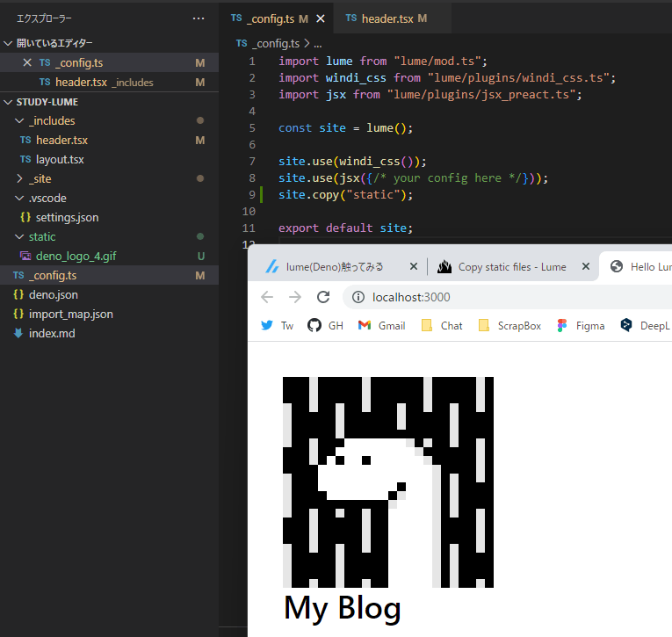Click the markdown arrow icon beside index.md
672x637 pixels.
click(x=18, y=333)
